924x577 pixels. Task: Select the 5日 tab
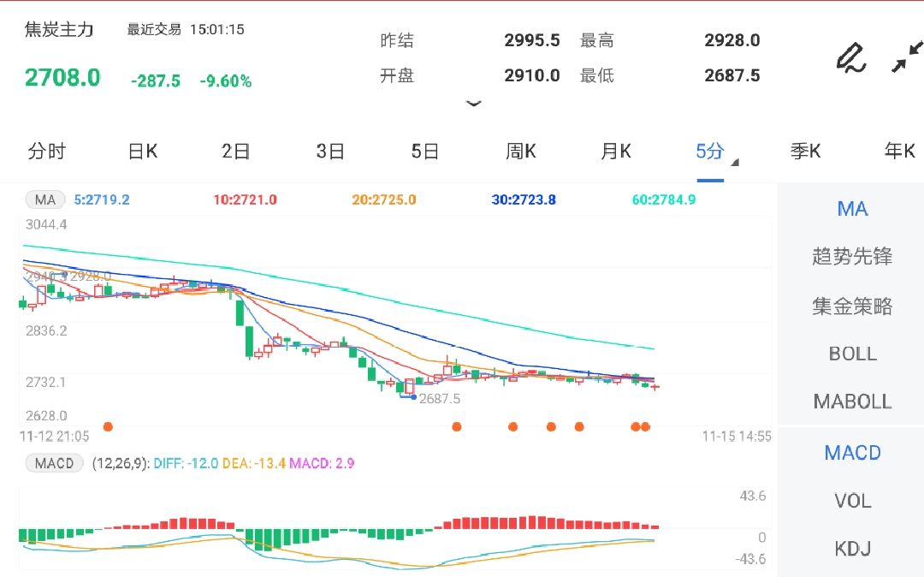[425, 152]
